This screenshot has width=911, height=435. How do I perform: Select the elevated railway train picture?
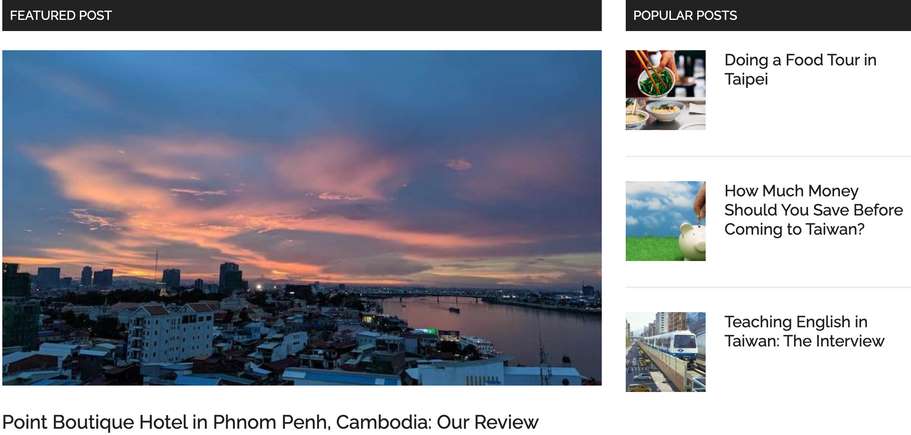pyautogui.click(x=665, y=352)
